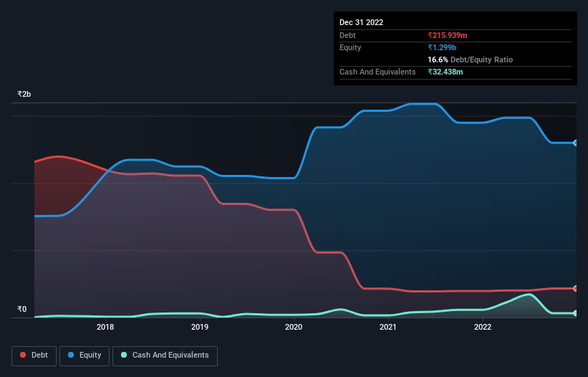
Task: Click the Equity label in tooltip
Action: [x=350, y=47]
